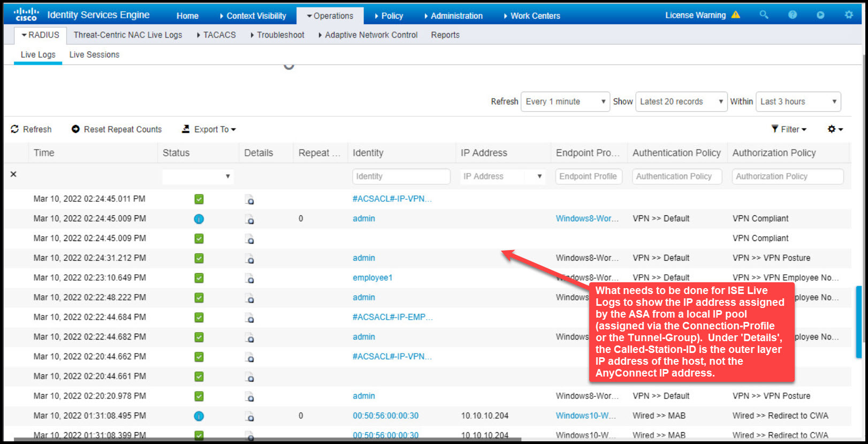Screen dimensions: 868x444
Task: Open details icon for 01:31:08.495 PM row
Action: coord(249,417)
